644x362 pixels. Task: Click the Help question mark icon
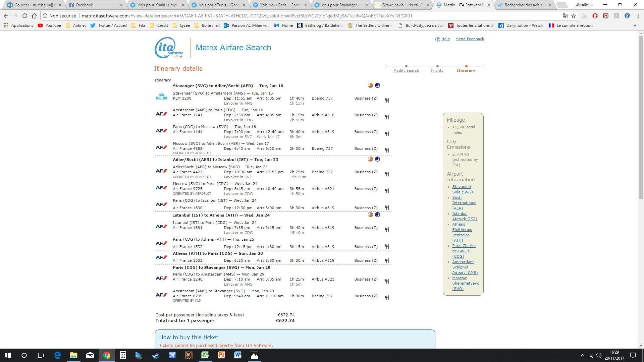(x=437, y=39)
